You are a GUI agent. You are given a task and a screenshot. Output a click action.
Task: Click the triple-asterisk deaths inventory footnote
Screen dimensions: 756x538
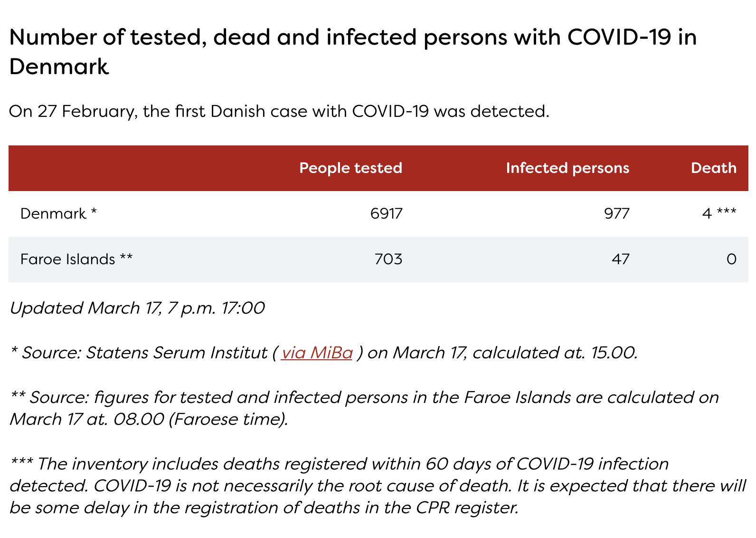coord(378,486)
